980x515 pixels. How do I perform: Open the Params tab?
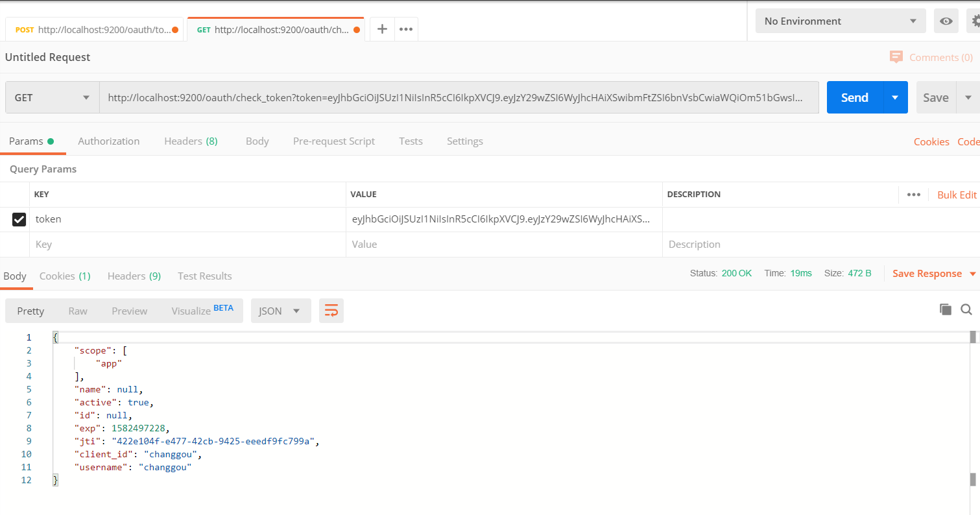coord(31,141)
